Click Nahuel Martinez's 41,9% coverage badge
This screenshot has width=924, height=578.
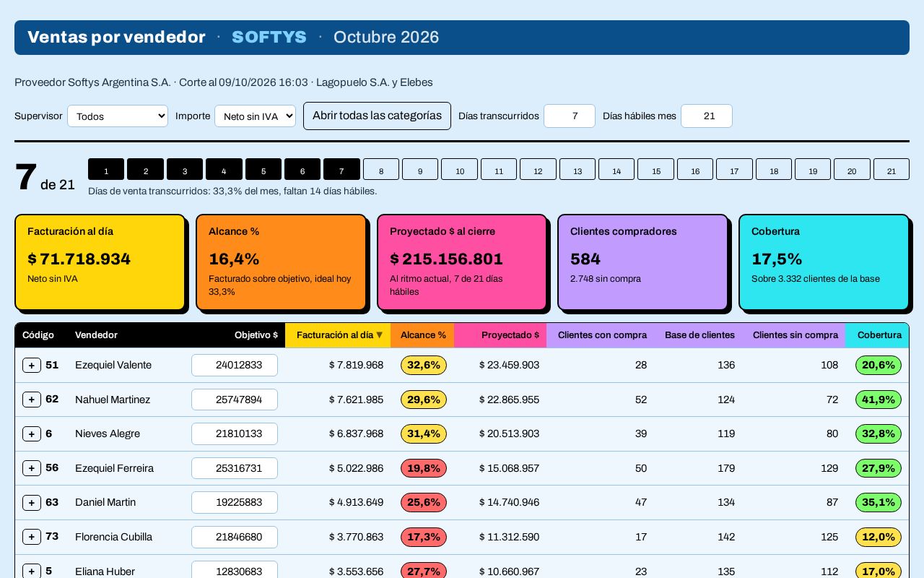tap(879, 400)
